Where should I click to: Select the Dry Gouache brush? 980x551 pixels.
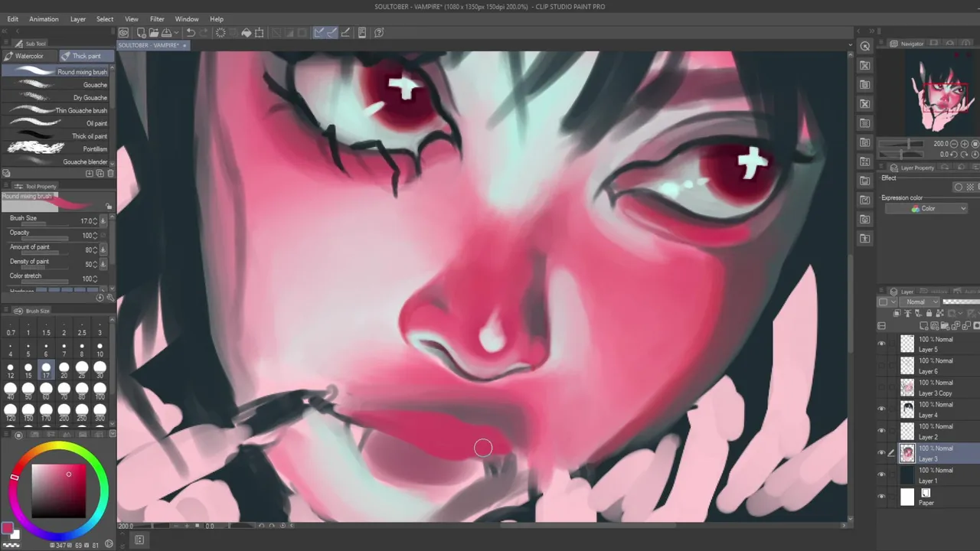[55, 98]
